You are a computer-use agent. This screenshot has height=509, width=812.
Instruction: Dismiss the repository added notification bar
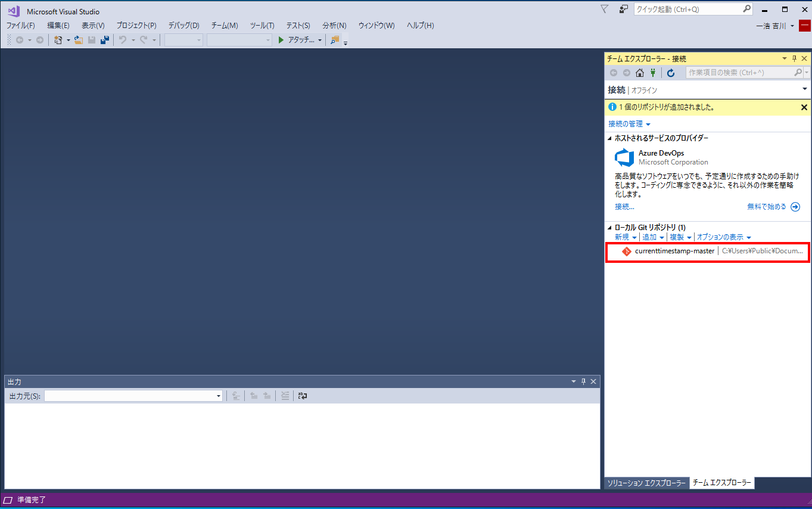pyautogui.click(x=804, y=107)
